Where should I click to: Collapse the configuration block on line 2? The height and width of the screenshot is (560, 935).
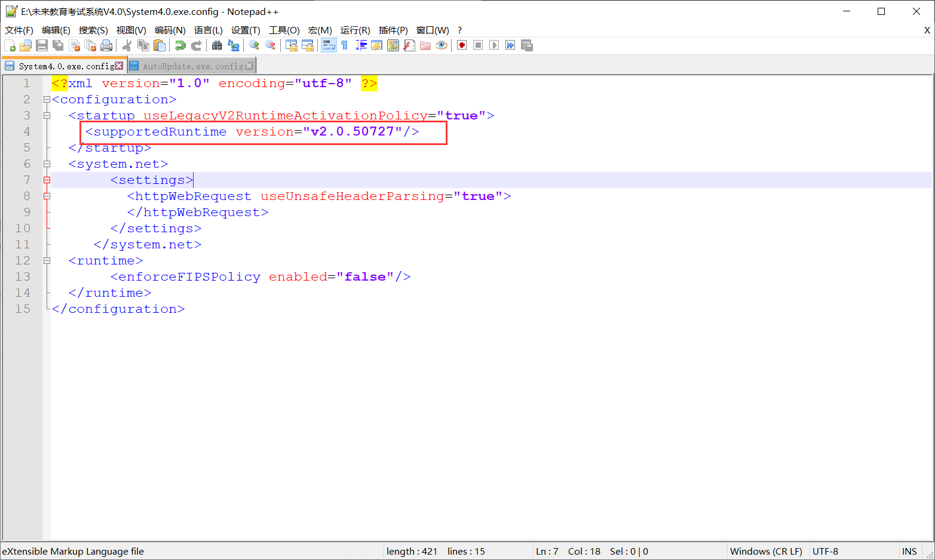coord(47,99)
